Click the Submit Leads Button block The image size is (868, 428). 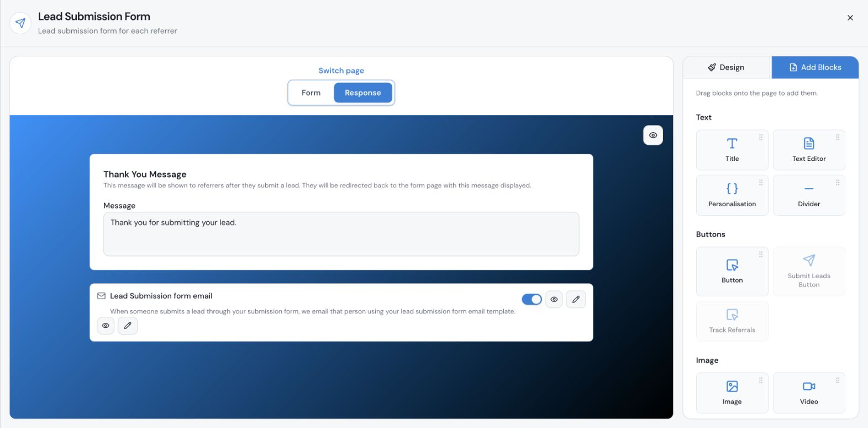point(809,272)
